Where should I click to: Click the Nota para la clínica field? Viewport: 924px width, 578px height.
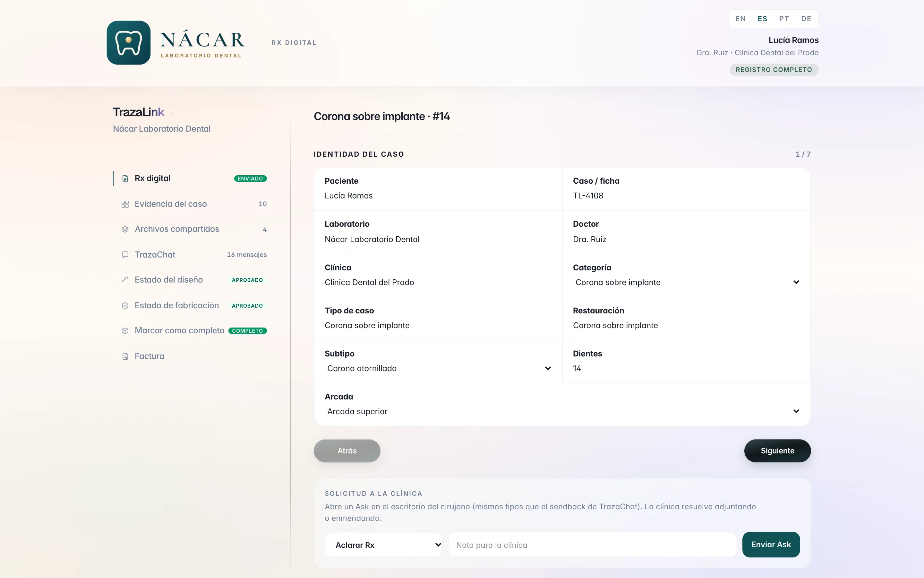[x=592, y=545]
